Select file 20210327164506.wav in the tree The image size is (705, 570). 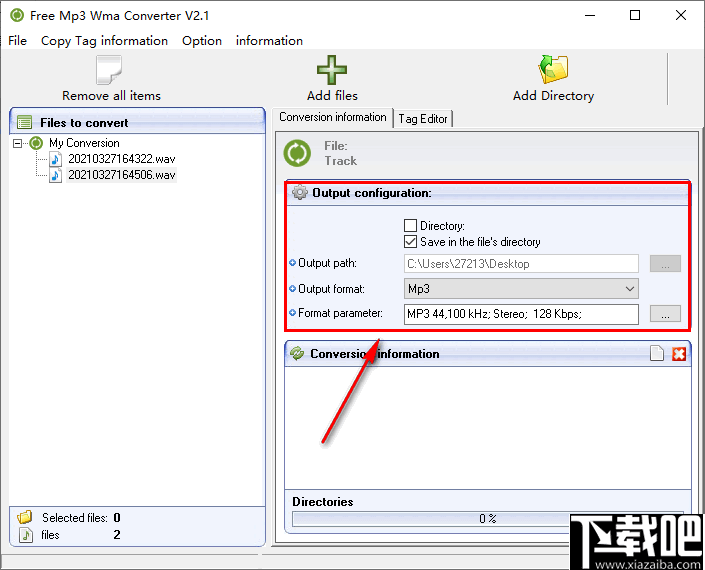(x=121, y=175)
